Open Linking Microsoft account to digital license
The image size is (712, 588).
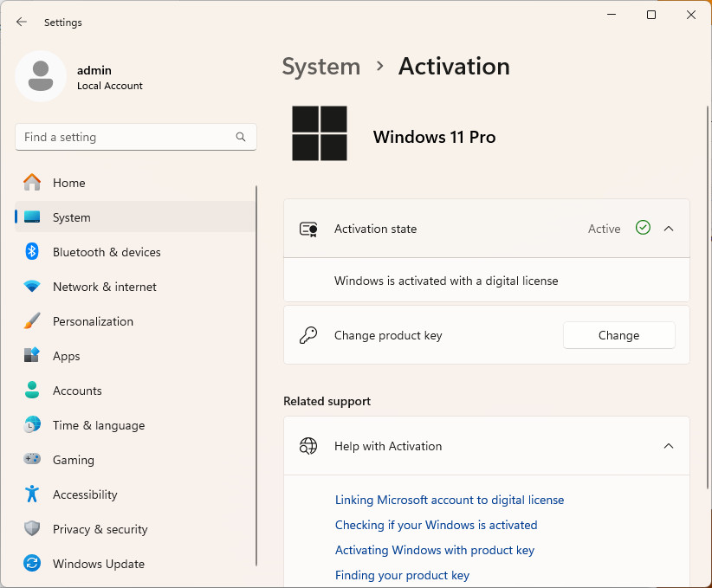tap(449, 500)
